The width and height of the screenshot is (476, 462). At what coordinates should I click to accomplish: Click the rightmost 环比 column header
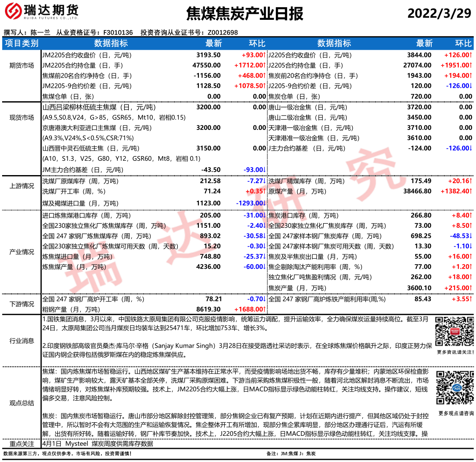coord(463,43)
